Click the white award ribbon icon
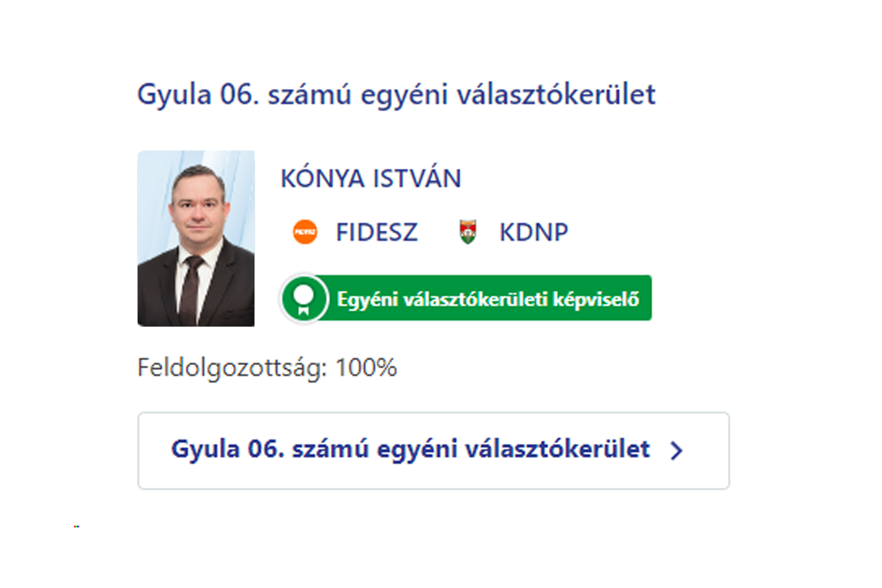The height and width of the screenshot is (588, 882). click(x=304, y=299)
